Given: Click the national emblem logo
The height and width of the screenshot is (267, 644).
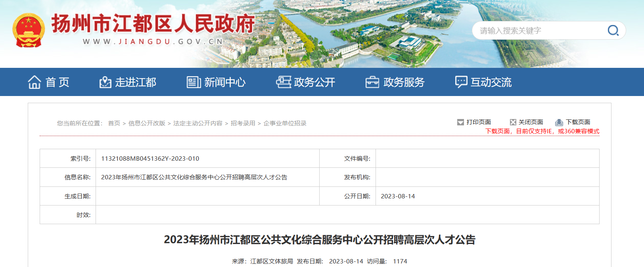Looking at the screenshot, I should pos(28,31).
